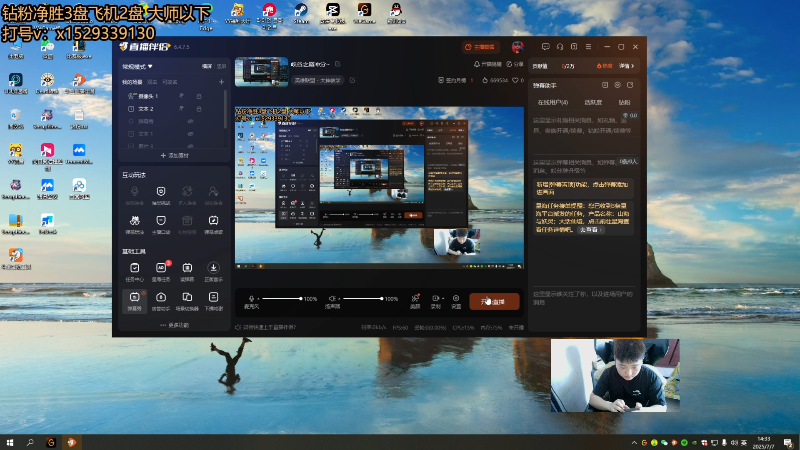Click the 去看看 link in notice
Image resolution: width=800 pixels, height=450 pixels.
tap(591, 230)
